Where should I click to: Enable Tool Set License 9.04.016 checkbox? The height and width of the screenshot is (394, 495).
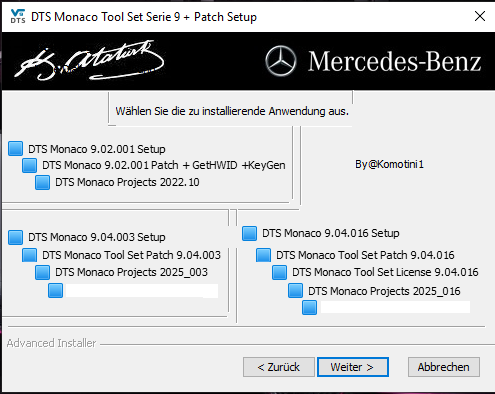click(x=279, y=272)
